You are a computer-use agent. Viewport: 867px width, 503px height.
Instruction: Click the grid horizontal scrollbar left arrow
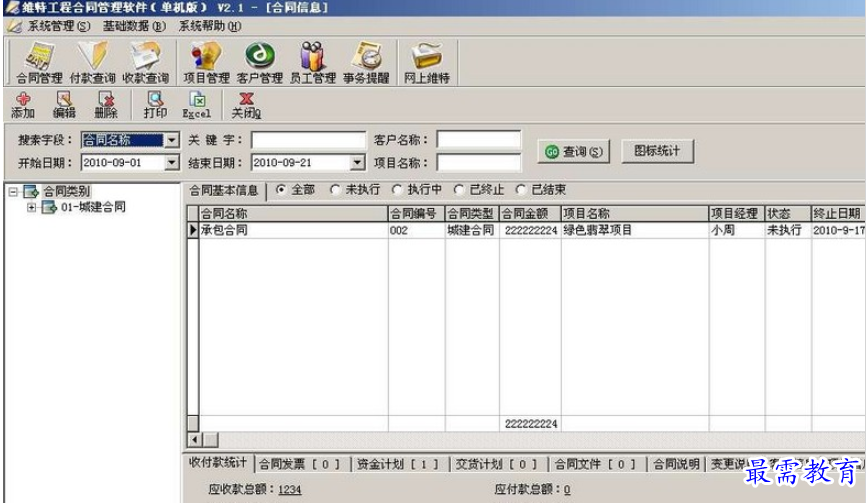194,440
